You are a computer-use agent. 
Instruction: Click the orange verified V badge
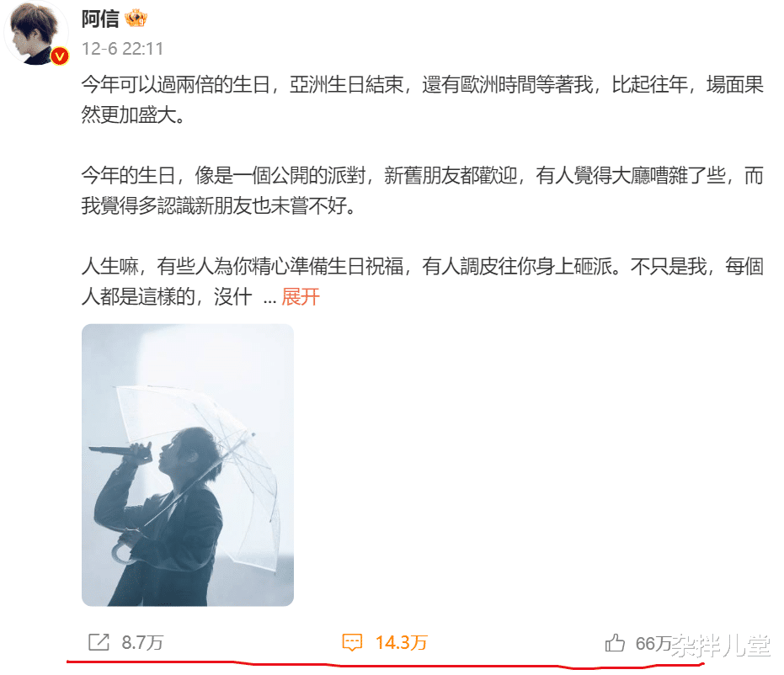tap(60, 56)
